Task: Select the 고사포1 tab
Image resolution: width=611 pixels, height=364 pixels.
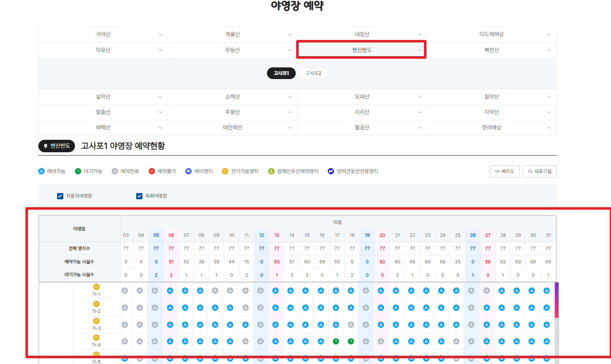Action: (x=281, y=72)
